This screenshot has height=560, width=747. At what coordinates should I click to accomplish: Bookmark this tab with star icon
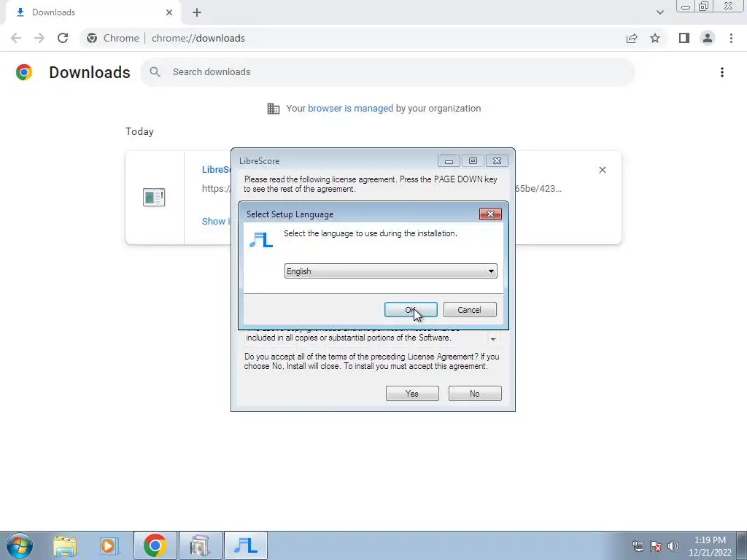click(x=655, y=38)
